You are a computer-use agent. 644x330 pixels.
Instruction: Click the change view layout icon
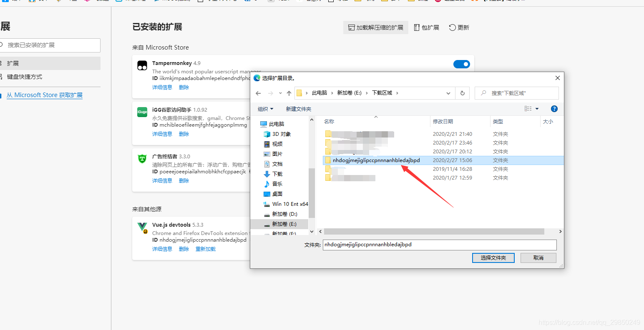pos(528,109)
